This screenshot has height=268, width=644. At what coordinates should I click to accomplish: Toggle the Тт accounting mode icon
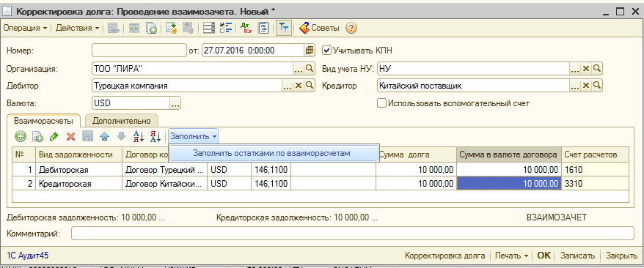284,28
